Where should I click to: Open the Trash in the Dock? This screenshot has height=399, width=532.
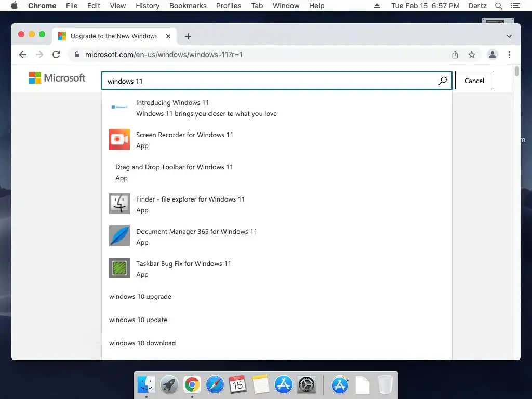click(x=385, y=385)
